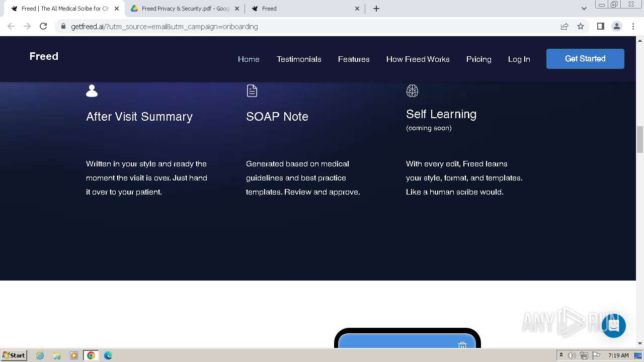Click the Chrome taskbar icon
The height and width of the screenshot is (362, 644).
click(x=91, y=355)
